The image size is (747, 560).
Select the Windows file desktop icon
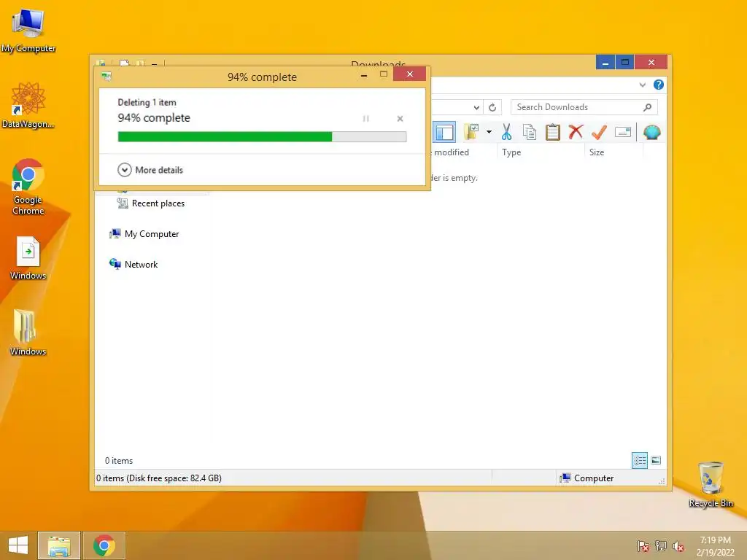28,258
